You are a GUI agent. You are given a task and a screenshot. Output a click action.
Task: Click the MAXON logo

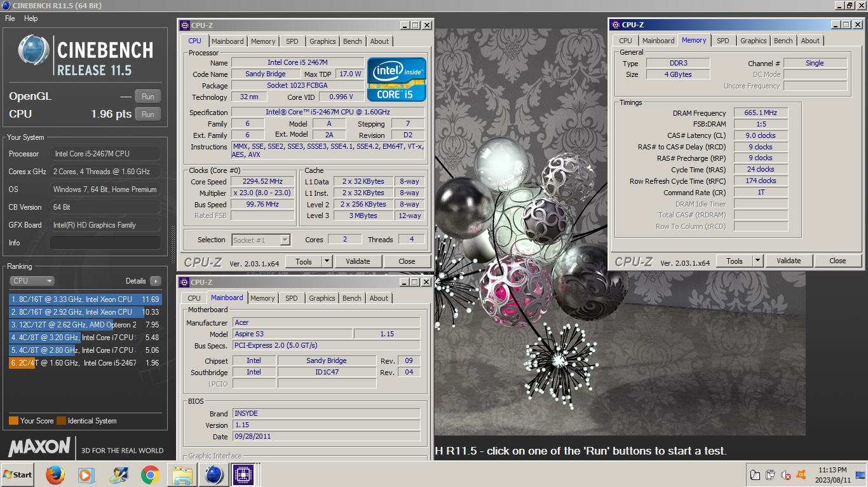(40, 447)
